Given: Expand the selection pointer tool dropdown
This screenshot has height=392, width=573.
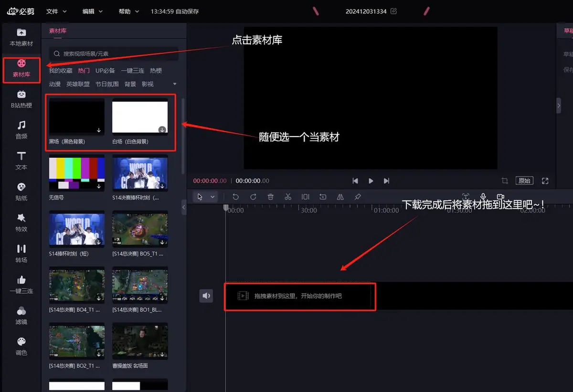Looking at the screenshot, I should [212, 197].
